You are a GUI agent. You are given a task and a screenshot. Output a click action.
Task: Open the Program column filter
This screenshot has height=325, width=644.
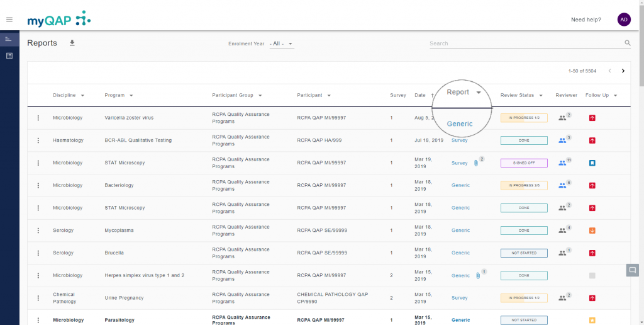coord(131,96)
